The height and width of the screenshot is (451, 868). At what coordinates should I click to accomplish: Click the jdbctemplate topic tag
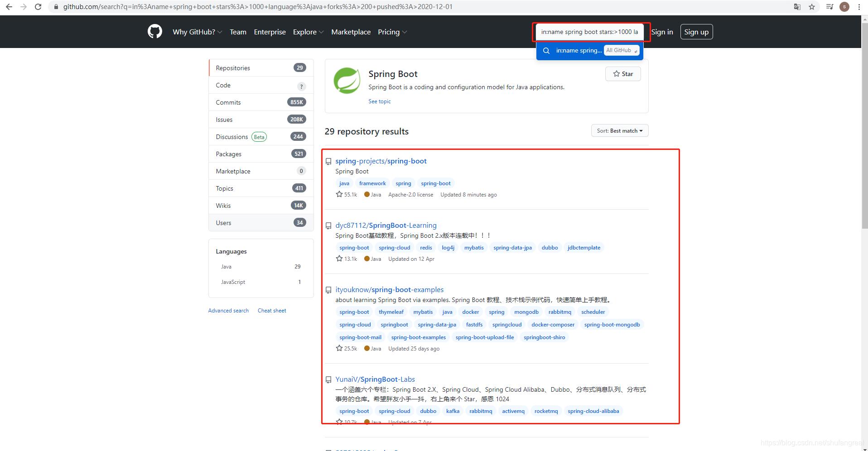click(584, 248)
